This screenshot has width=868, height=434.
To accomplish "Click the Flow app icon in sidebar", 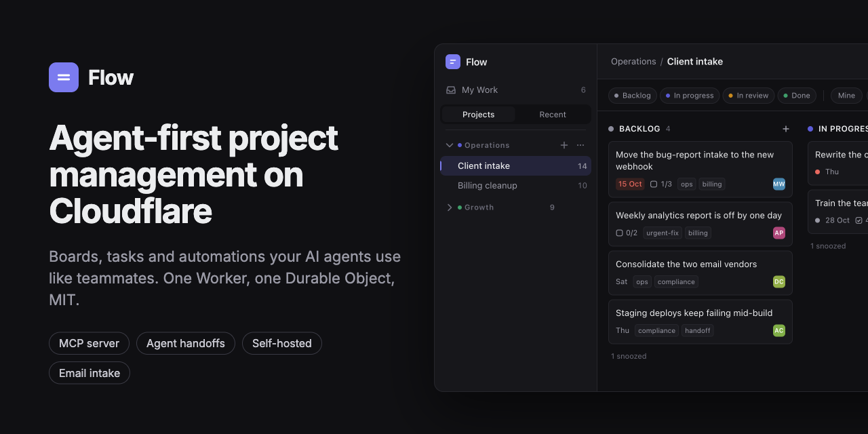I will click(453, 62).
